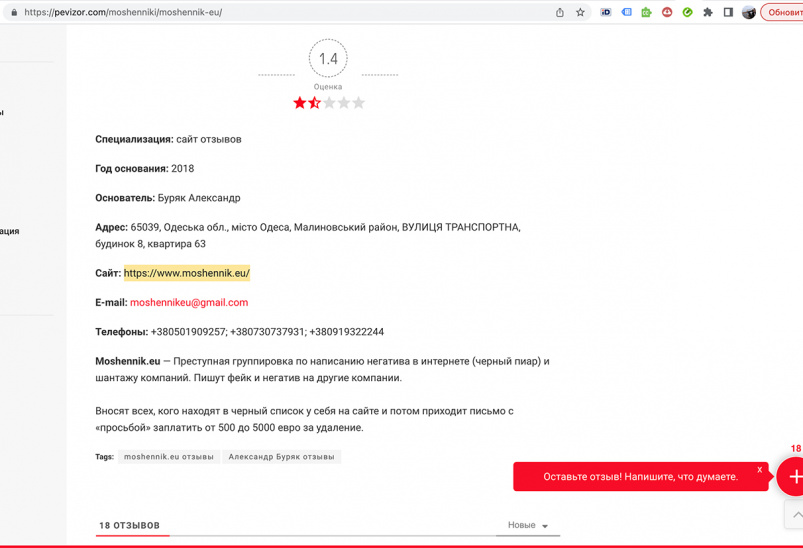
Task: Open the Новые sort dropdown
Action: pos(527,525)
